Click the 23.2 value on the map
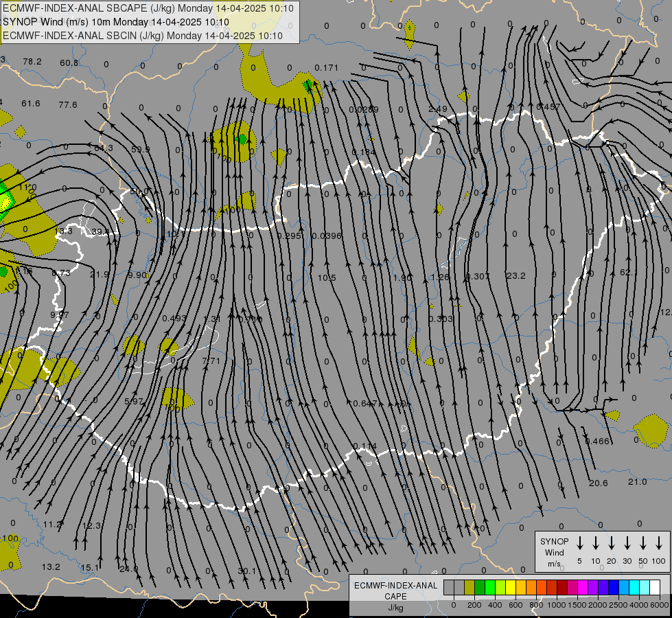This screenshot has height=618, width=672. click(515, 276)
